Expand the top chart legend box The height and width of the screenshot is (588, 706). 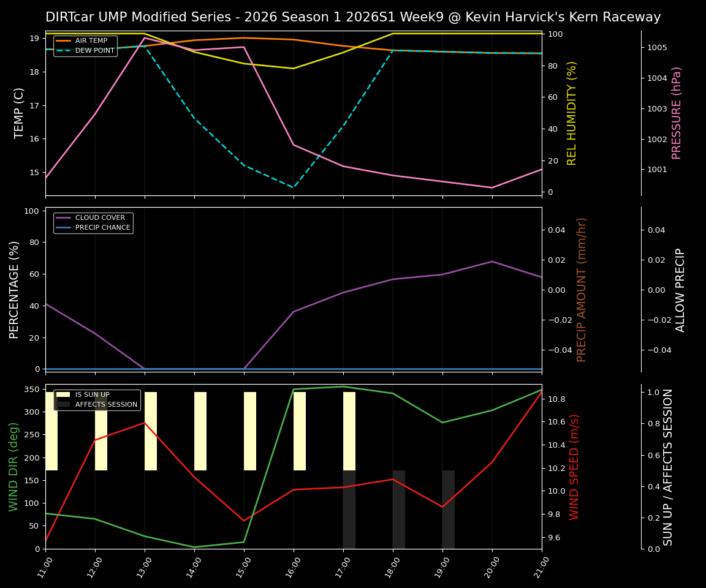[86, 45]
